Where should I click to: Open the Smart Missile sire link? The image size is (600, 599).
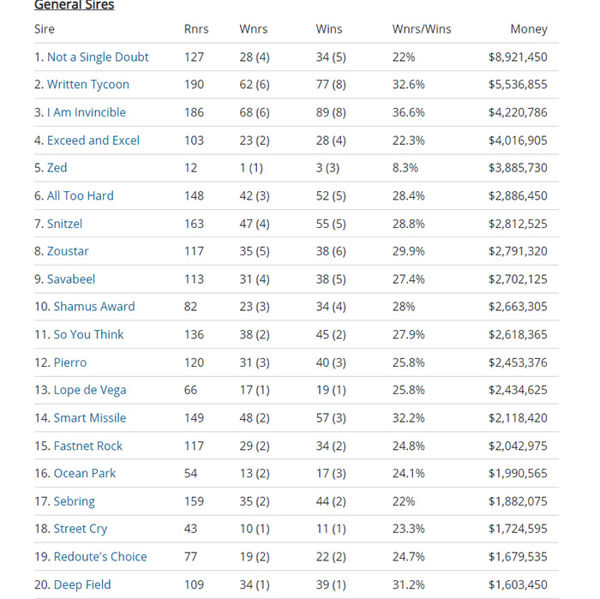tap(90, 418)
